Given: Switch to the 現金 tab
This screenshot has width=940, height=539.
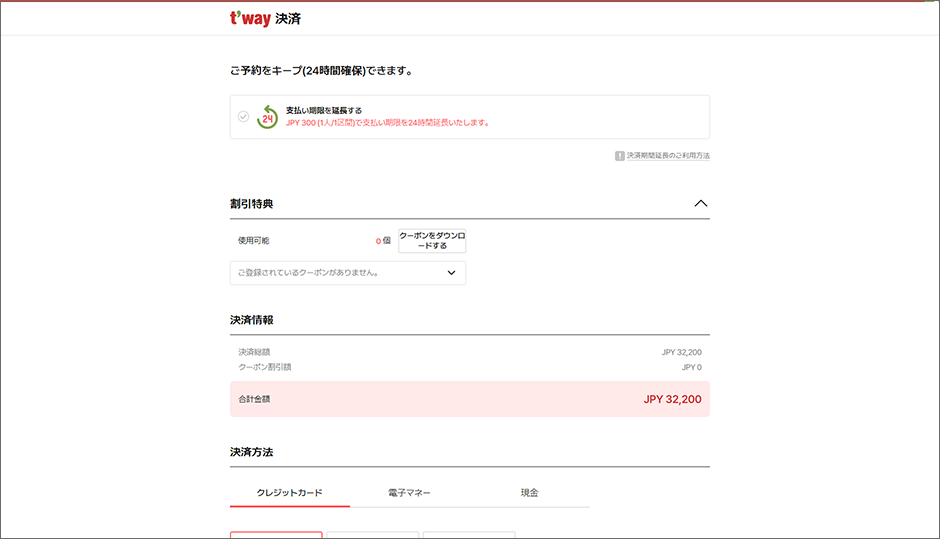Looking at the screenshot, I should pyautogui.click(x=529, y=493).
